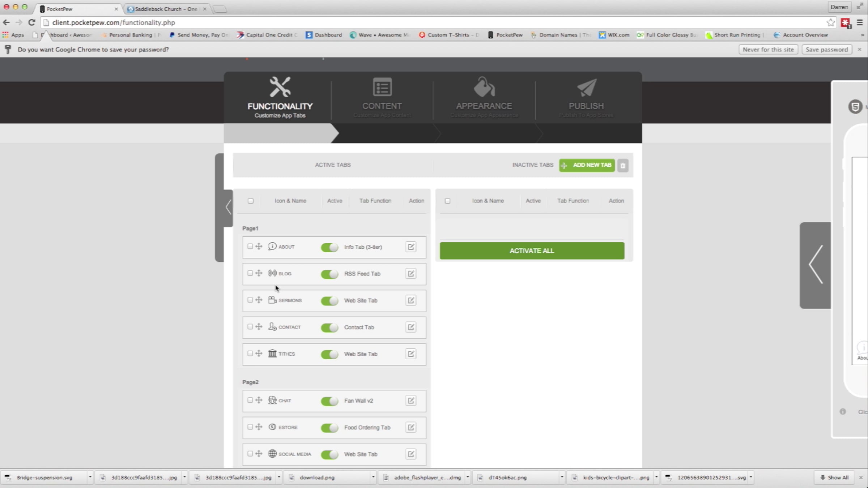Turn off the CONTACT tab toggle
Image resolution: width=868 pixels, height=488 pixels.
coord(329,328)
